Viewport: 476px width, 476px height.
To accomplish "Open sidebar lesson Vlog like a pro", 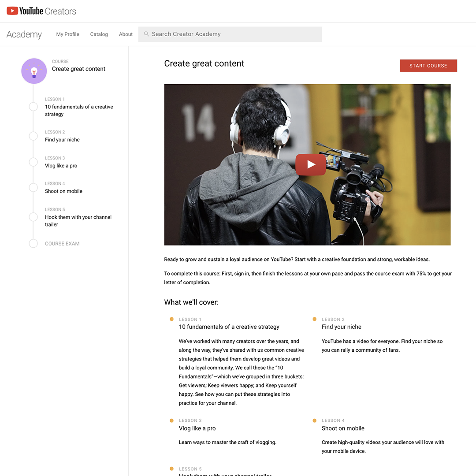I will [61, 166].
